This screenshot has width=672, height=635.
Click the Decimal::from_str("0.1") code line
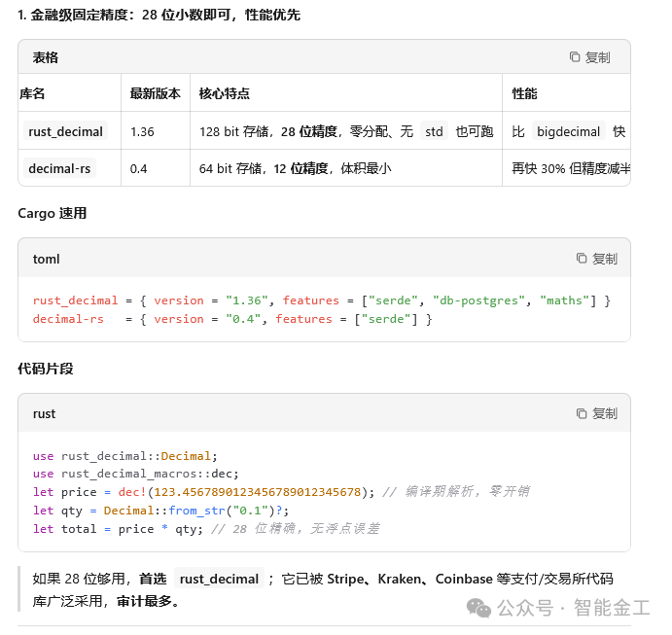(161, 511)
